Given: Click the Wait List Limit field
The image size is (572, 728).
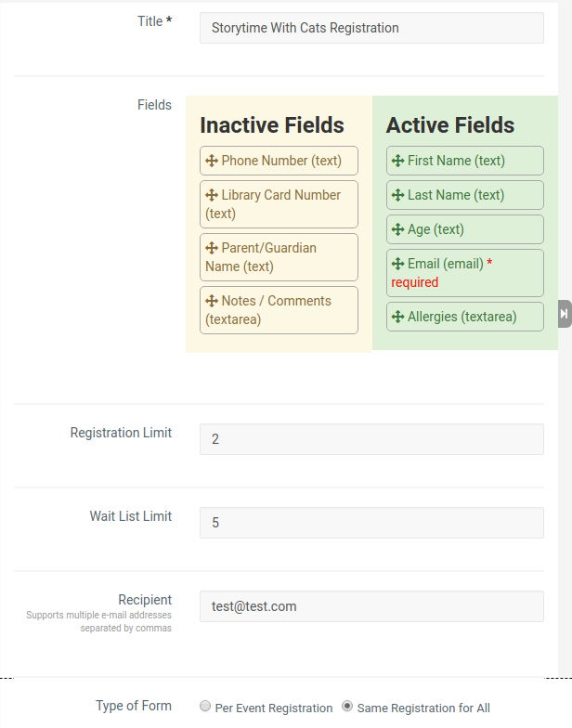Looking at the screenshot, I should coord(371,523).
